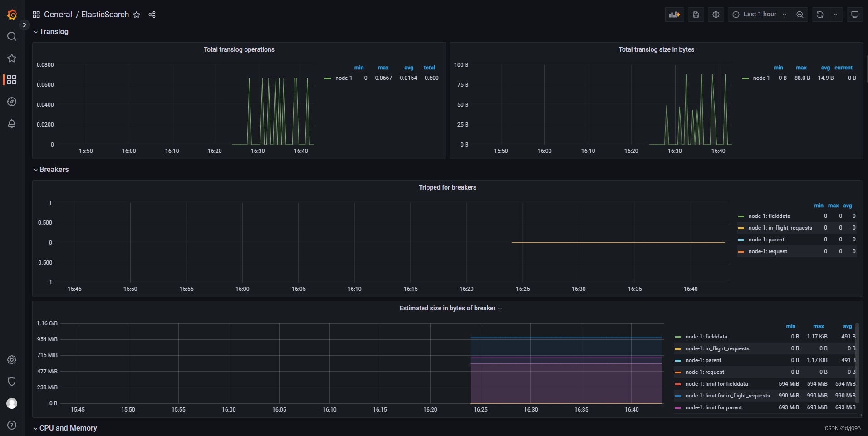Sort Estimated size legend by max
This screenshot has height=436, width=868.
[x=819, y=326]
